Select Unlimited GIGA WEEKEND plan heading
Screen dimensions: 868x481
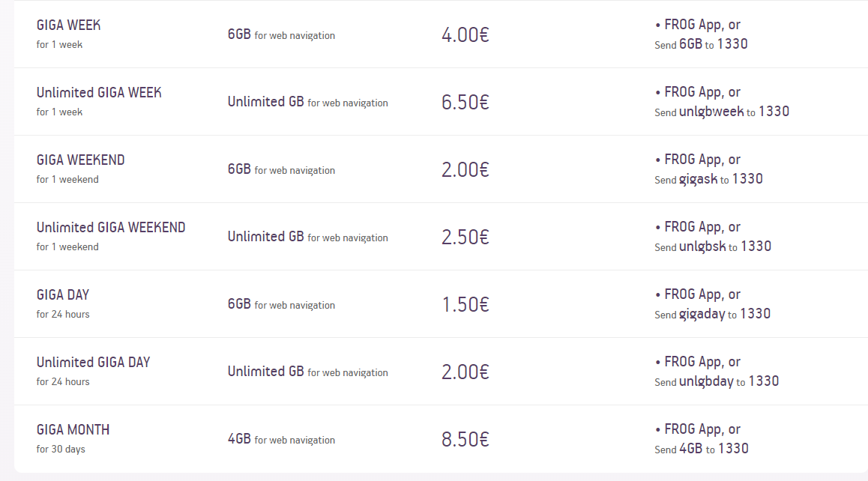(111, 228)
